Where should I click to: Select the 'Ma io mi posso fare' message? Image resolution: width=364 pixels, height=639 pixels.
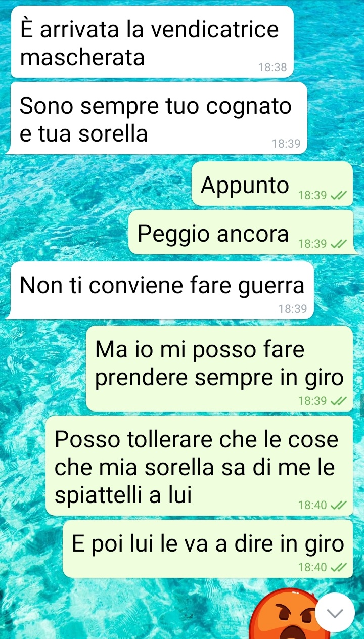219,369
